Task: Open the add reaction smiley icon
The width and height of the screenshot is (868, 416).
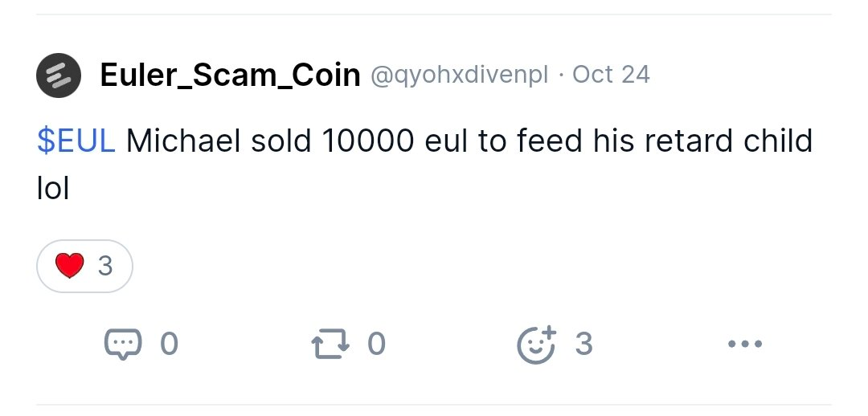Action: click(536, 345)
